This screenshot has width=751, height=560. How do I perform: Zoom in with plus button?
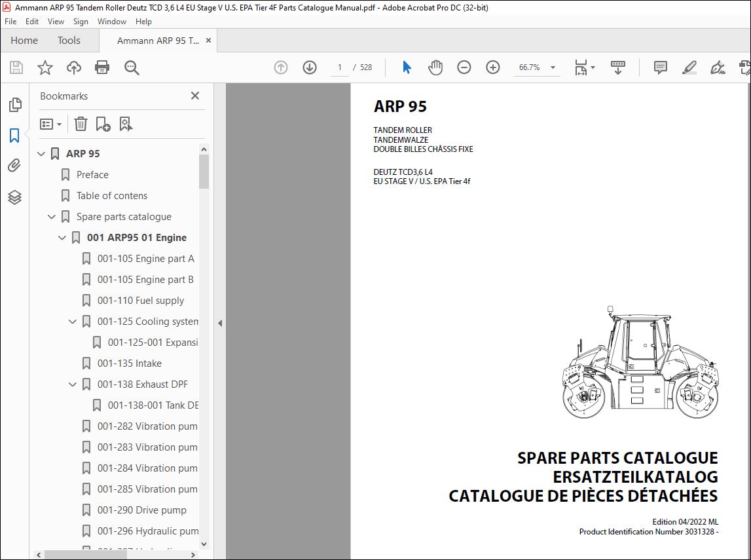(493, 67)
